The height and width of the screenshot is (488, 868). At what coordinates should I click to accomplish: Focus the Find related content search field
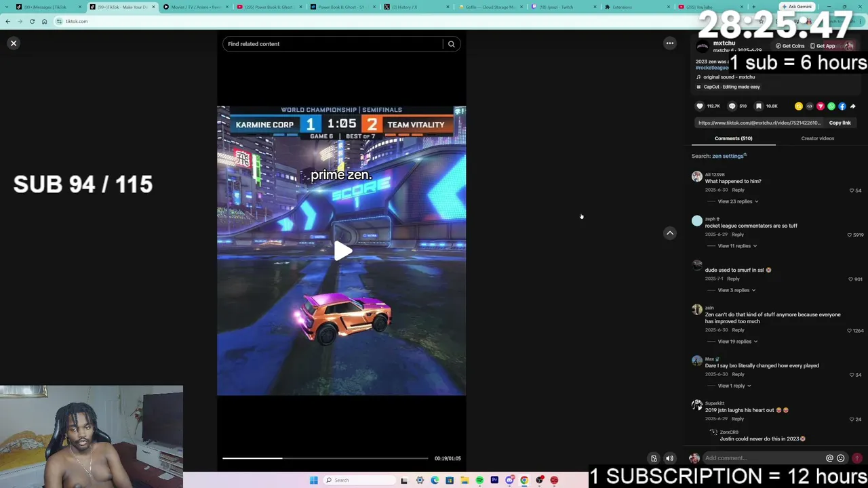tap(333, 44)
